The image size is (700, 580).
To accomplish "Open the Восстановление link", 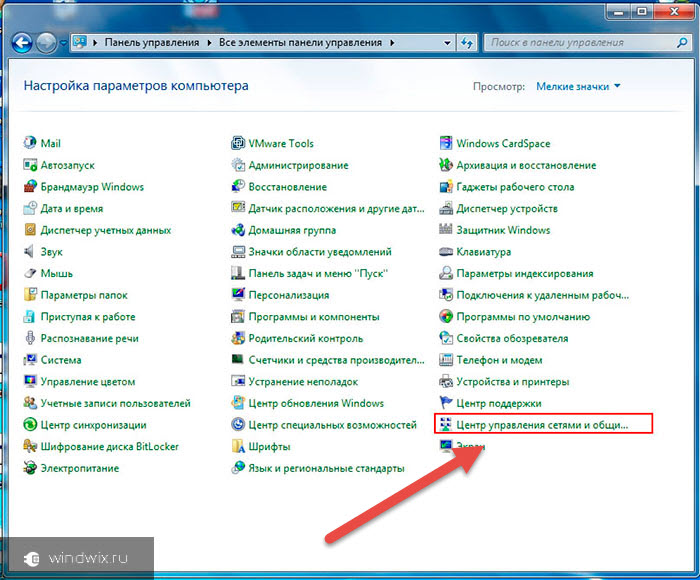I will 288,187.
